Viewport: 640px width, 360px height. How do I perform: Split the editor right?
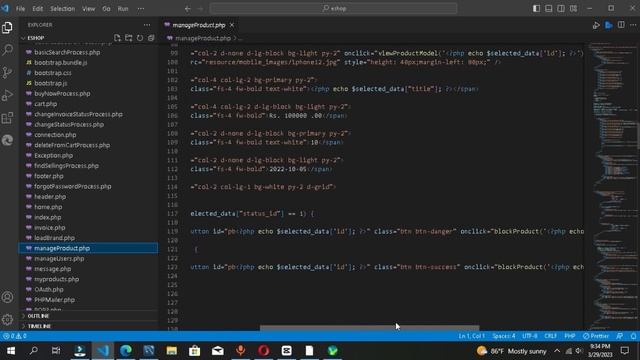(x=621, y=25)
